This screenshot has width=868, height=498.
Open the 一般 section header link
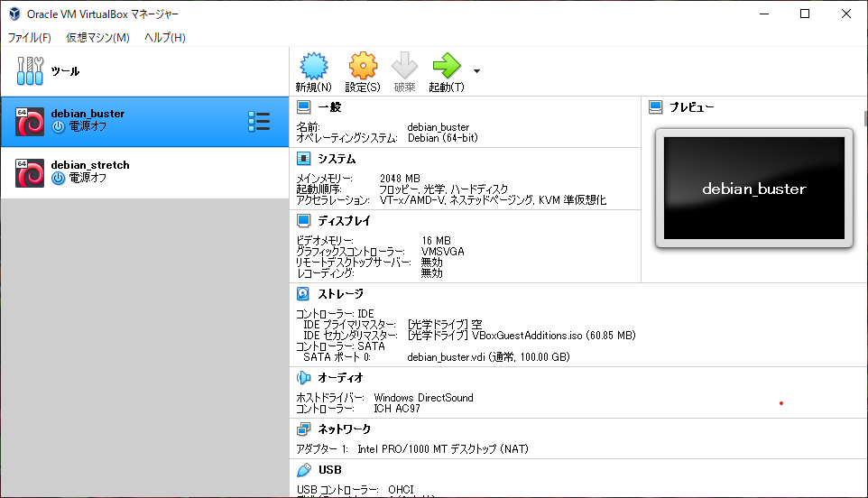(329, 106)
